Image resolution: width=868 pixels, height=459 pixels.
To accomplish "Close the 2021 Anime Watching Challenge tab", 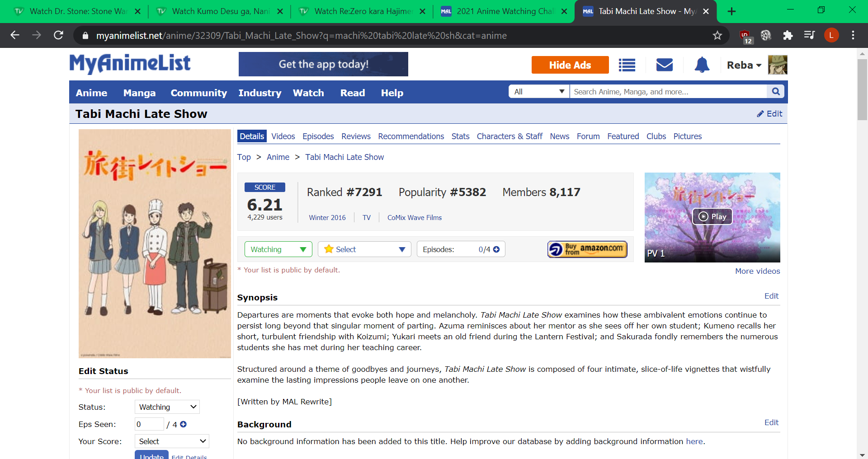I will pyautogui.click(x=564, y=11).
